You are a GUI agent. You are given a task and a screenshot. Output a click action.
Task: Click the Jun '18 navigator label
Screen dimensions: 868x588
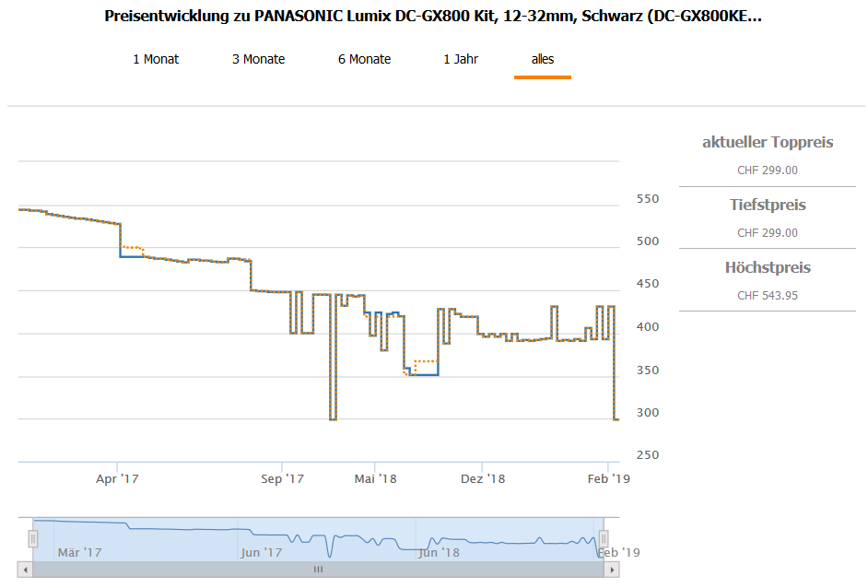(x=439, y=553)
